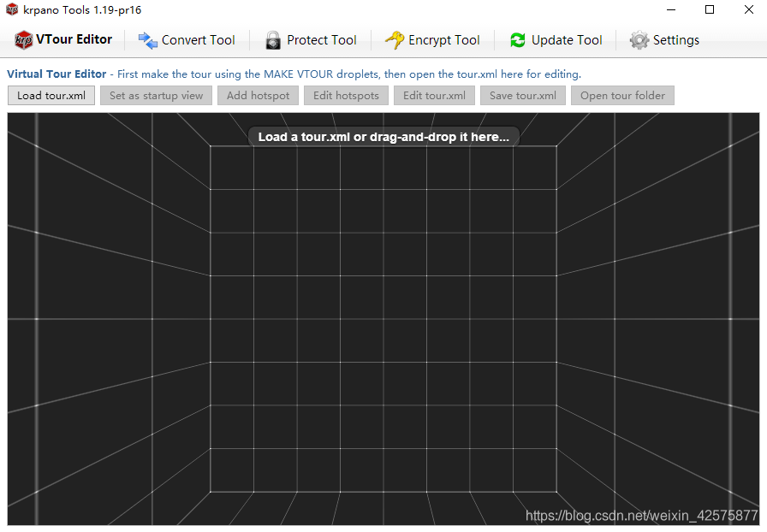The height and width of the screenshot is (532, 767).
Task: Close the krpano Tools window
Action: (749, 9)
